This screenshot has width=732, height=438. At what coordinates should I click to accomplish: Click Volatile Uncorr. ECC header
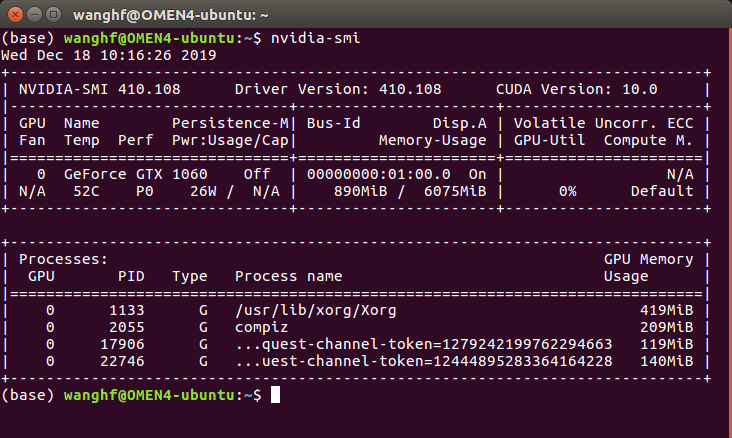[604, 123]
